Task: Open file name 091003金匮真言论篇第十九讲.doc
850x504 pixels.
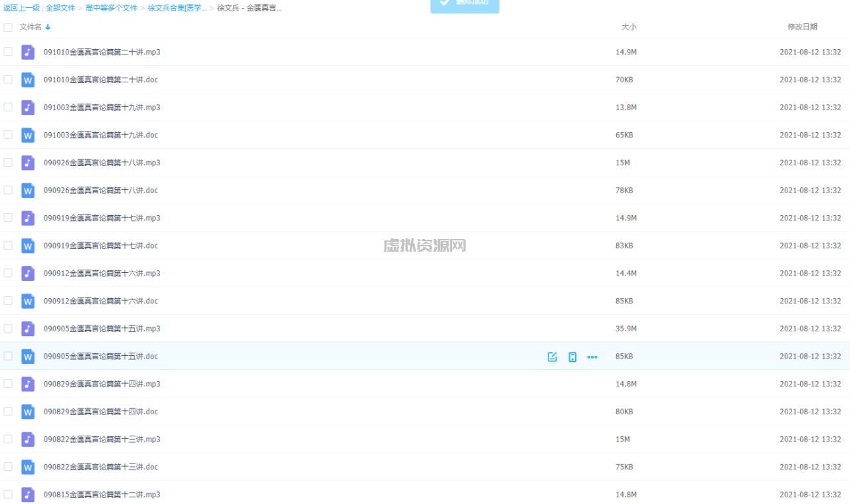Action: click(101, 135)
